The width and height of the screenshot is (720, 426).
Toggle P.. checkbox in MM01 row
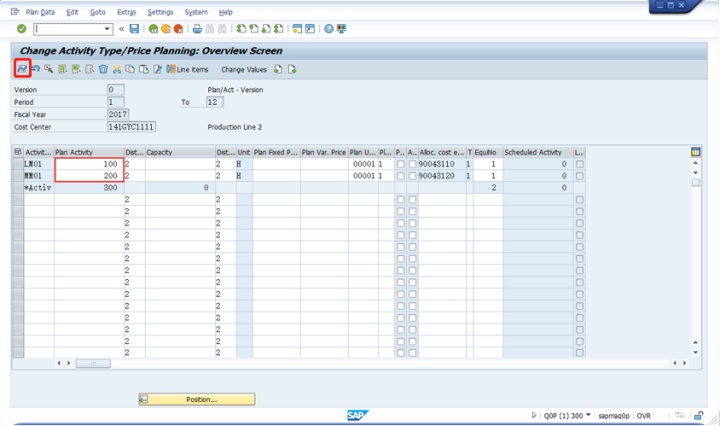pos(400,176)
